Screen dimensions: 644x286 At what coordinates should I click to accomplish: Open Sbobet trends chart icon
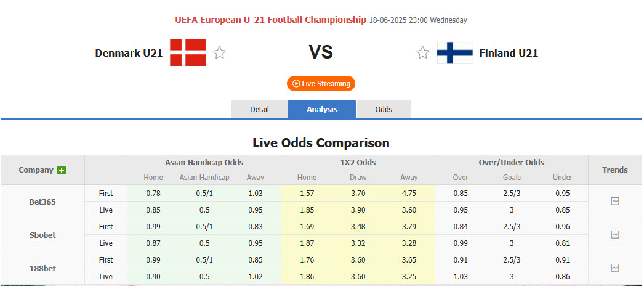point(614,234)
